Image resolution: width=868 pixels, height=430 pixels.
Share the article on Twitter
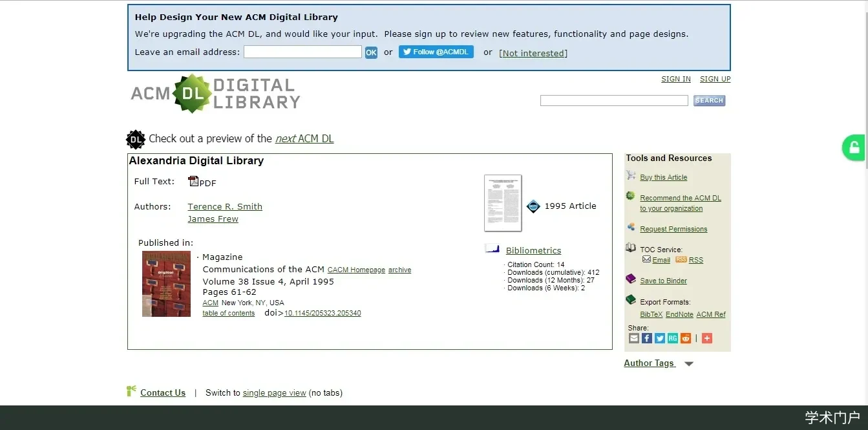coord(660,338)
